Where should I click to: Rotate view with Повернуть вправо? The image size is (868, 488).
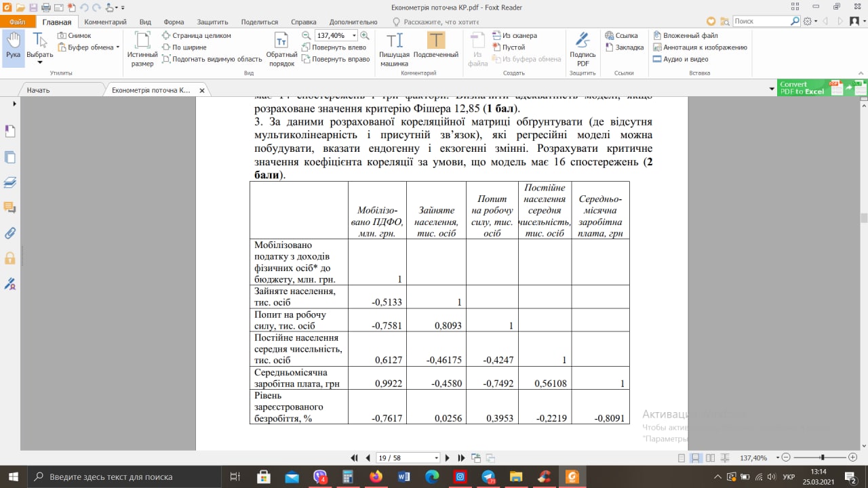click(336, 59)
